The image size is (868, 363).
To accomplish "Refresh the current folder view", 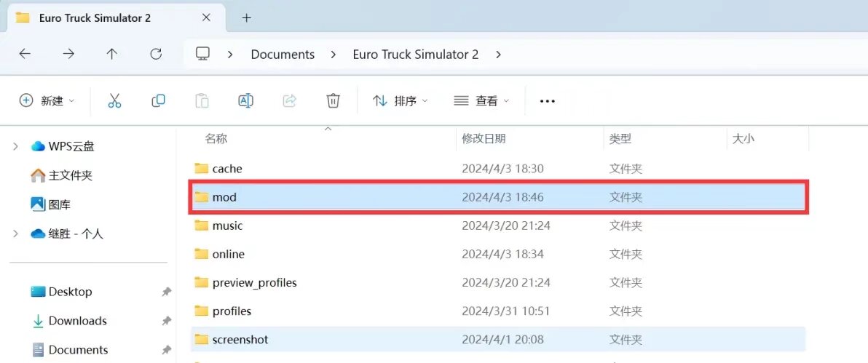I will 156,54.
